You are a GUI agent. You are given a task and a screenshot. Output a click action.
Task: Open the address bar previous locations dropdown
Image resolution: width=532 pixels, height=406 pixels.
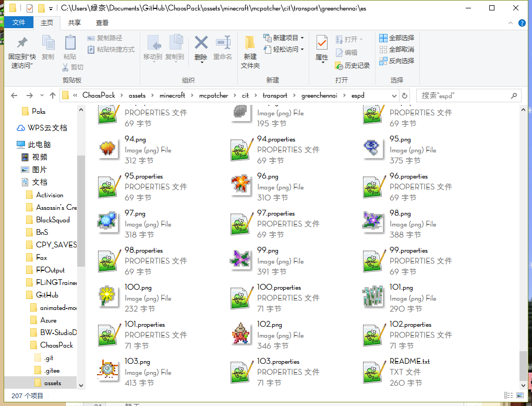[394, 95]
